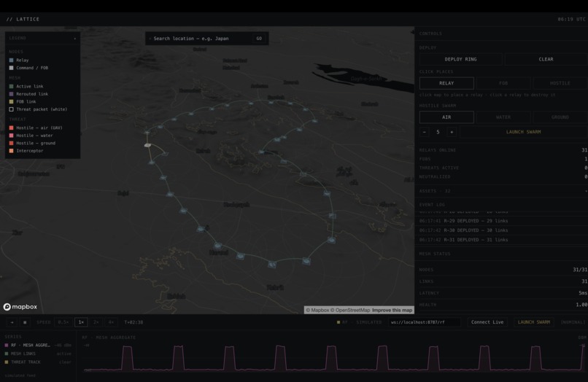
Task: Select FOB click-place mode
Action: point(503,83)
